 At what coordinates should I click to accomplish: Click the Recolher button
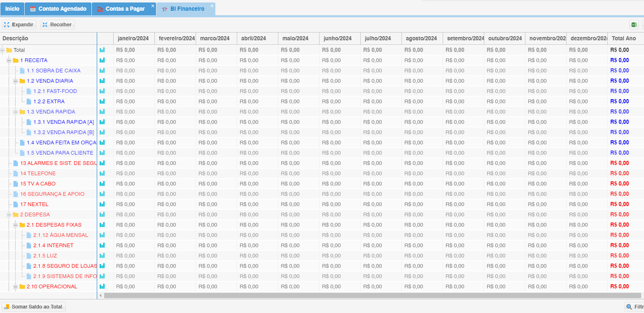click(57, 25)
